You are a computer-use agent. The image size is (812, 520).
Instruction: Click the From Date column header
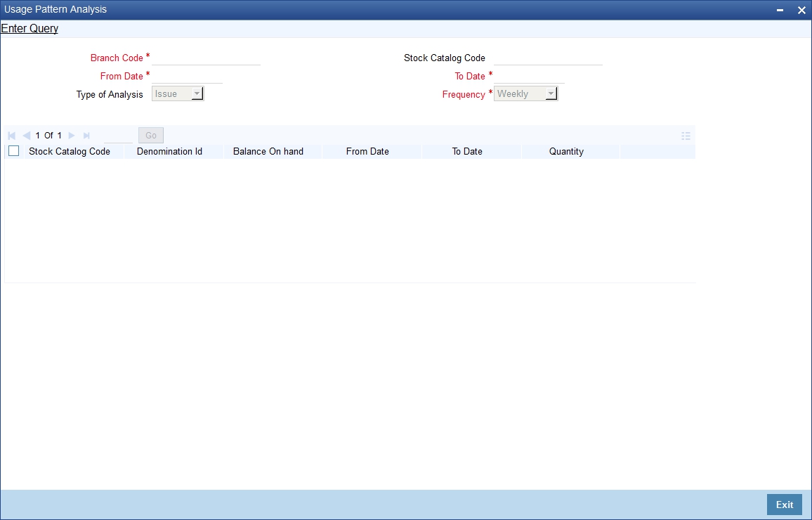coord(367,152)
